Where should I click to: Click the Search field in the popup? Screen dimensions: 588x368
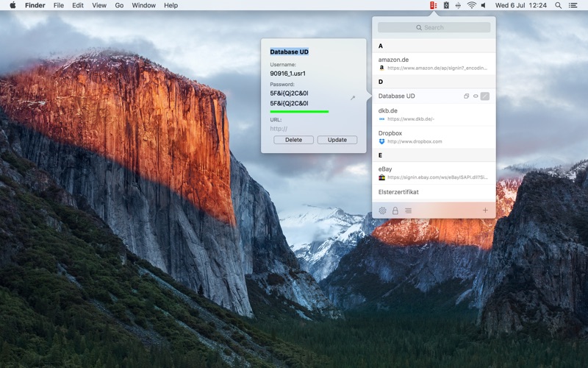tap(434, 27)
